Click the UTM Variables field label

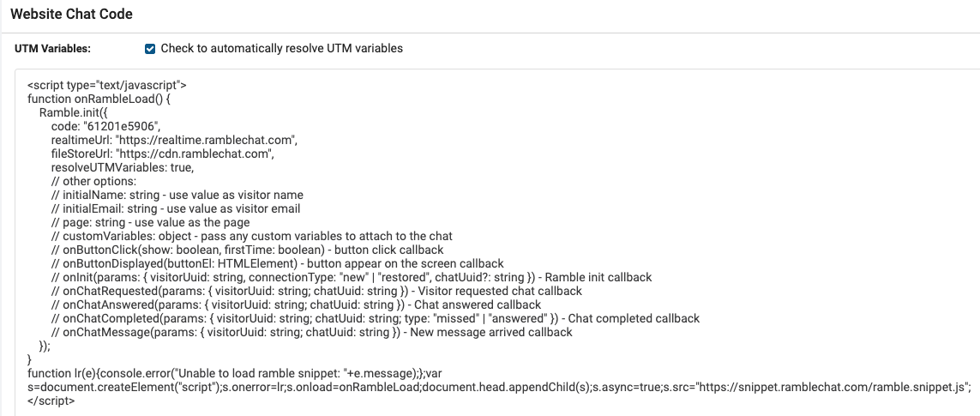[52, 49]
